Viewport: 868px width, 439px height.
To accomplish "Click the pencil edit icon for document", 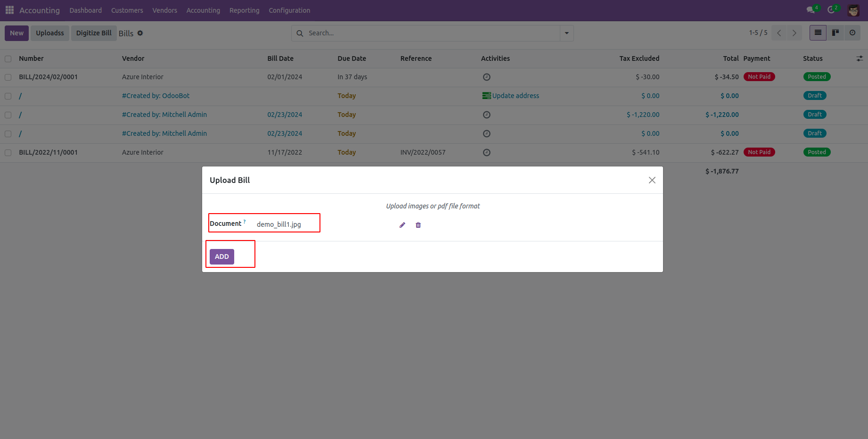I will 402,225.
